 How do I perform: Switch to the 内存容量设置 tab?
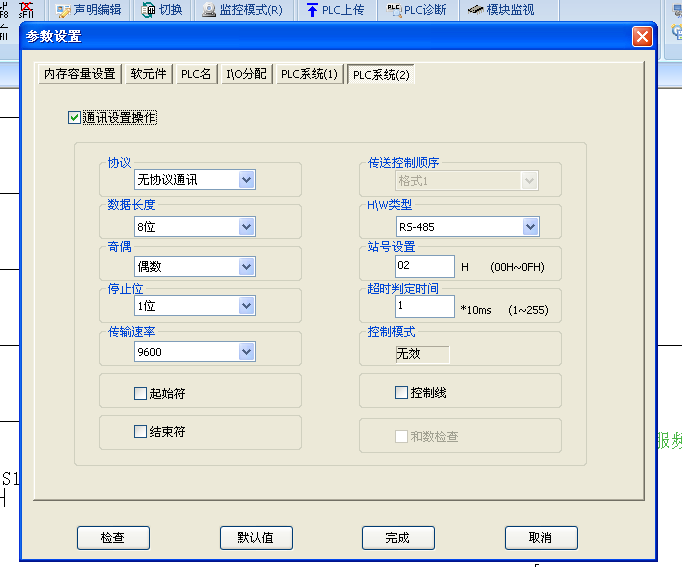(x=79, y=74)
